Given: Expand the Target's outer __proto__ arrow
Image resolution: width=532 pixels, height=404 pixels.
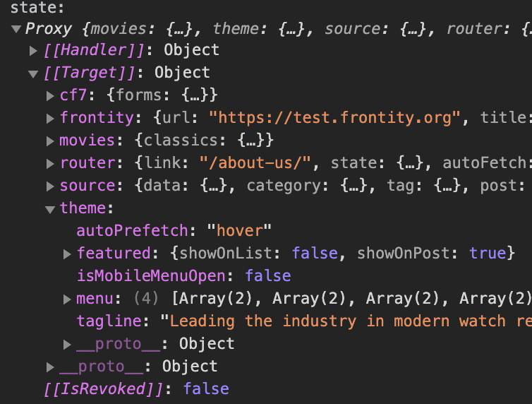Looking at the screenshot, I should 50,367.
